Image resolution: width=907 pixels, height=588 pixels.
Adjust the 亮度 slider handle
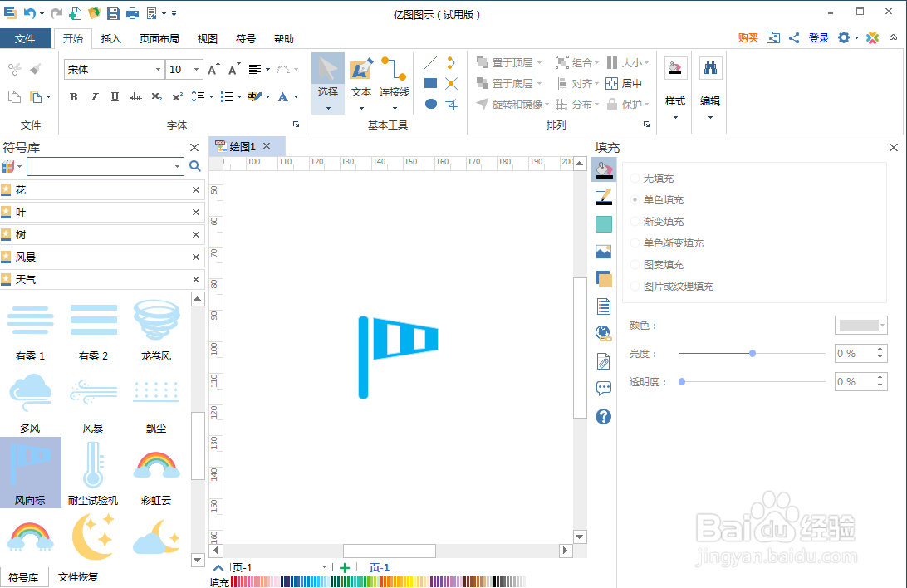coord(753,353)
